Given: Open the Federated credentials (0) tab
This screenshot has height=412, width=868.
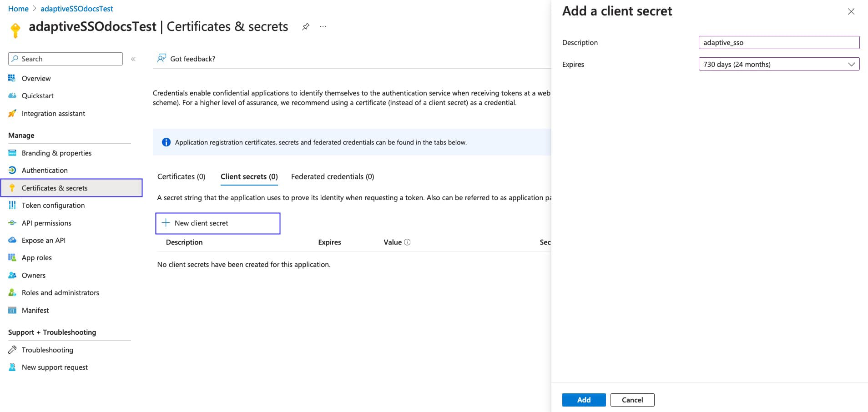Looking at the screenshot, I should click(x=333, y=176).
